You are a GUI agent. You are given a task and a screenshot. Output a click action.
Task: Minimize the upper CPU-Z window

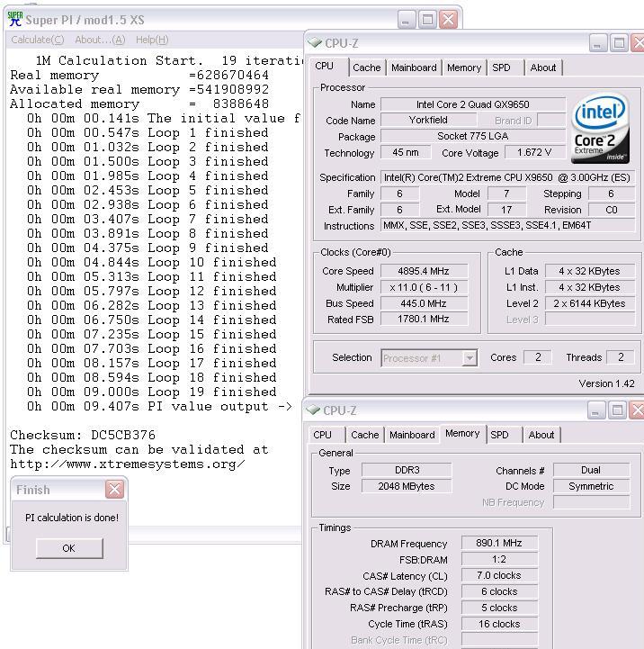[x=597, y=43]
